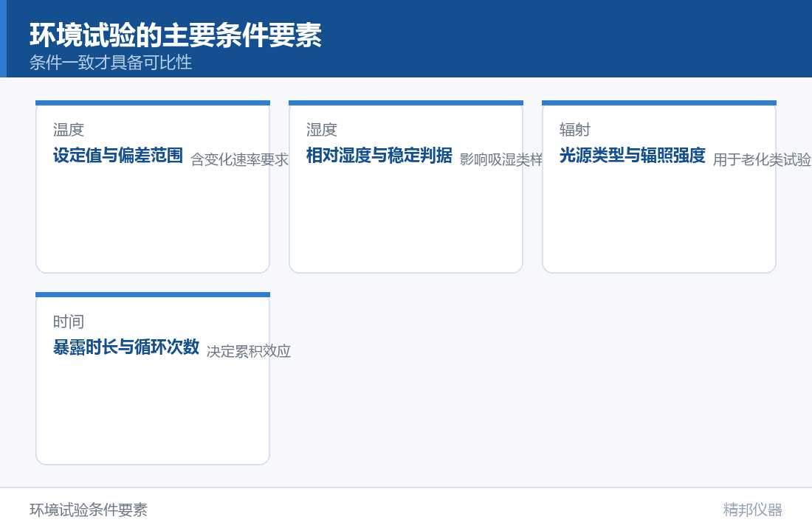Click the note 含变化速率要求
Viewport: 812px width, 531px height.
click(240, 159)
